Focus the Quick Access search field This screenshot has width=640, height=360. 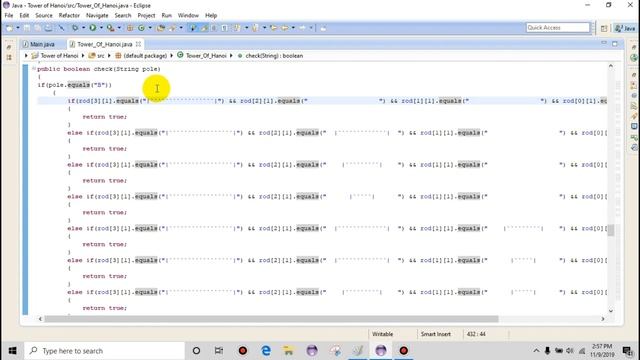click(x=558, y=27)
